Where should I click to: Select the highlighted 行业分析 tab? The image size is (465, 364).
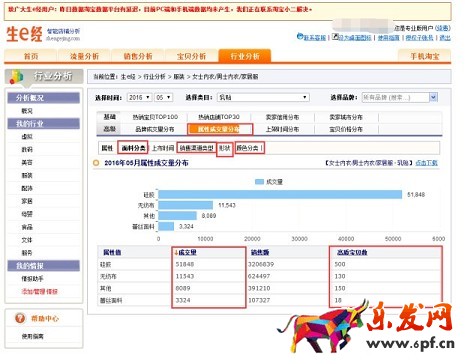(x=245, y=56)
